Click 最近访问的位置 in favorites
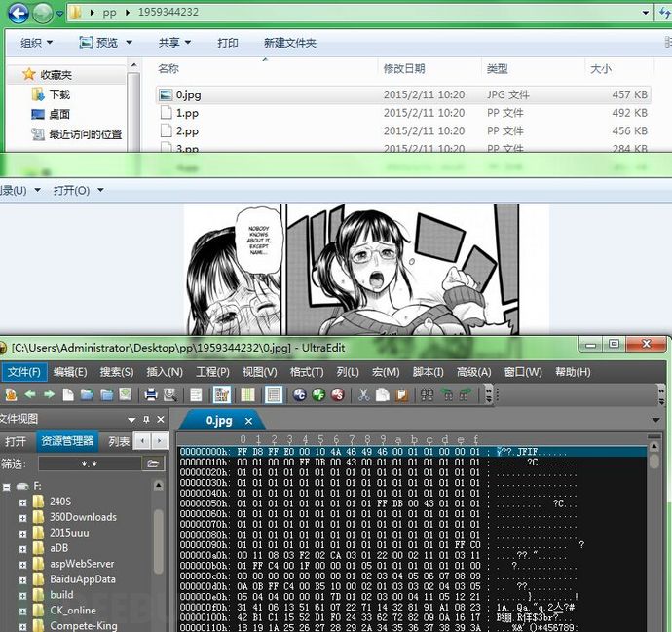The image size is (672, 632). (85, 134)
